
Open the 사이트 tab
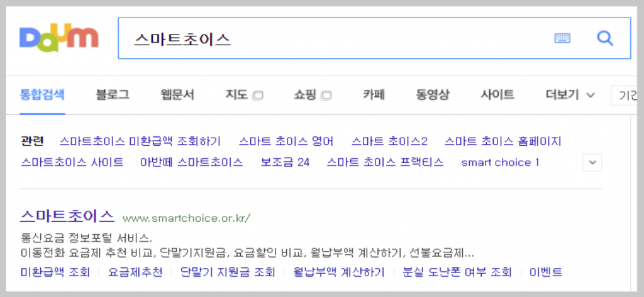coord(497,95)
